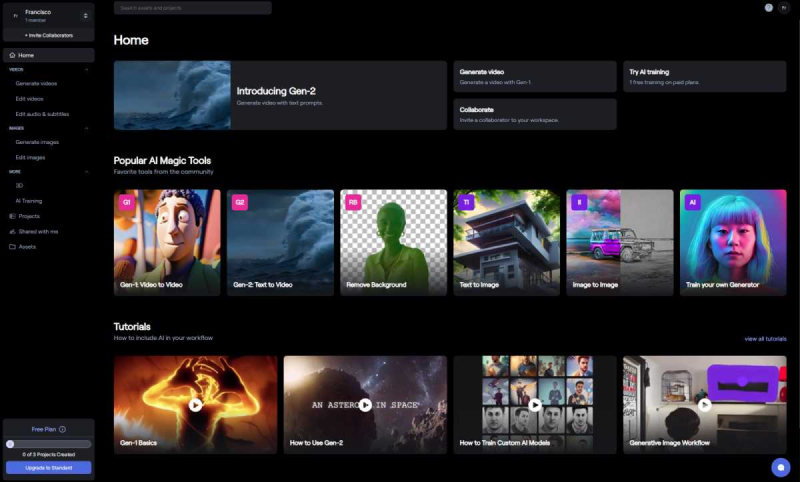This screenshot has height=482, width=800.
Task: Collapse the Images section chevron
Action: click(87, 128)
